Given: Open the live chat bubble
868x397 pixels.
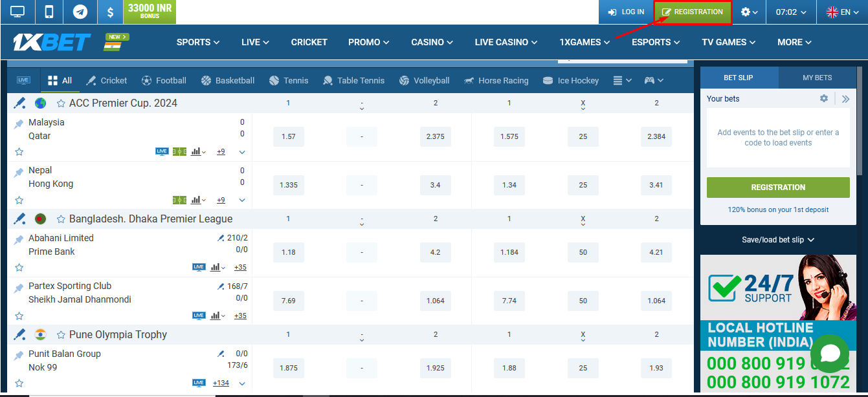Looking at the screenshot, I should coord(829,354).
